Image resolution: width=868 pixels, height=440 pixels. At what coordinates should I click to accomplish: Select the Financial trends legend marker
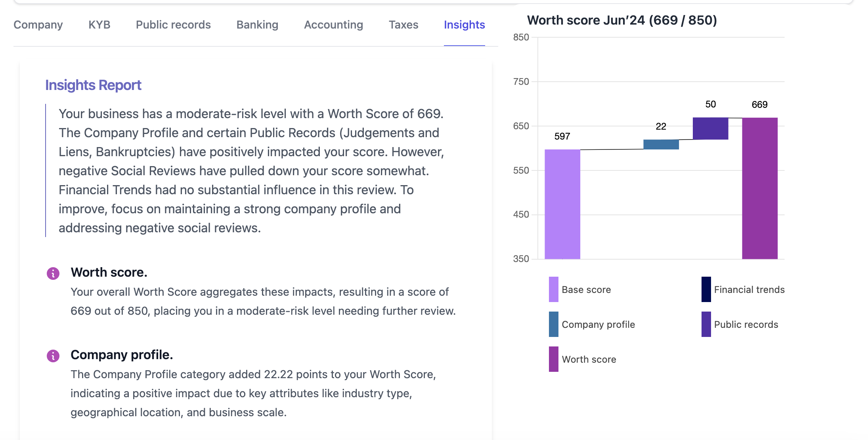click(x=706, y=289)
